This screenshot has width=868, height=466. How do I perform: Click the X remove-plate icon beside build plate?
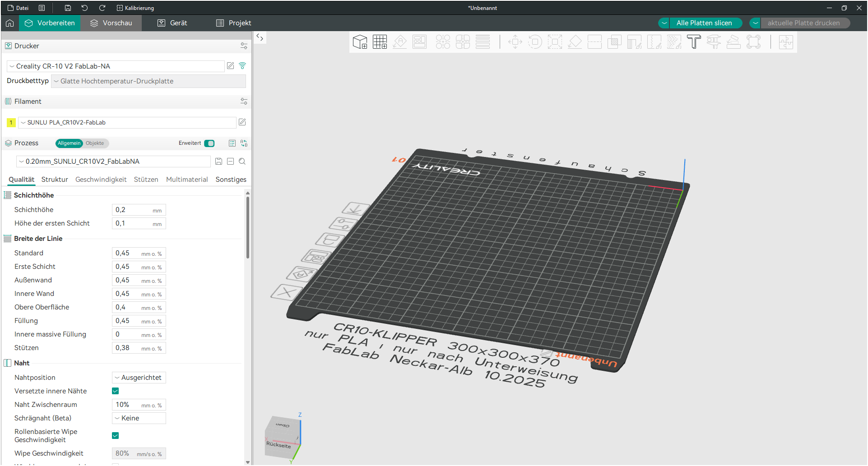pos(286,292)
